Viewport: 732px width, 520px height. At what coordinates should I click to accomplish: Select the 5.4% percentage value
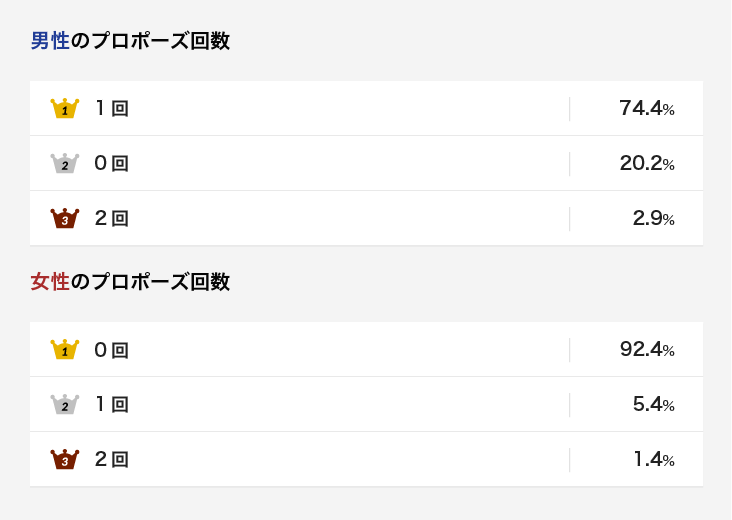(654, 404)
